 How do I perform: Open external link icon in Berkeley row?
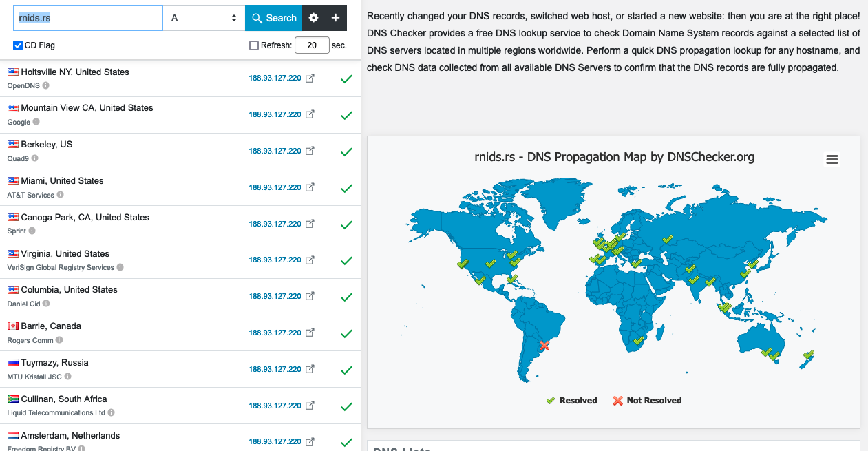pyautogui.click(x=310, y=151)
